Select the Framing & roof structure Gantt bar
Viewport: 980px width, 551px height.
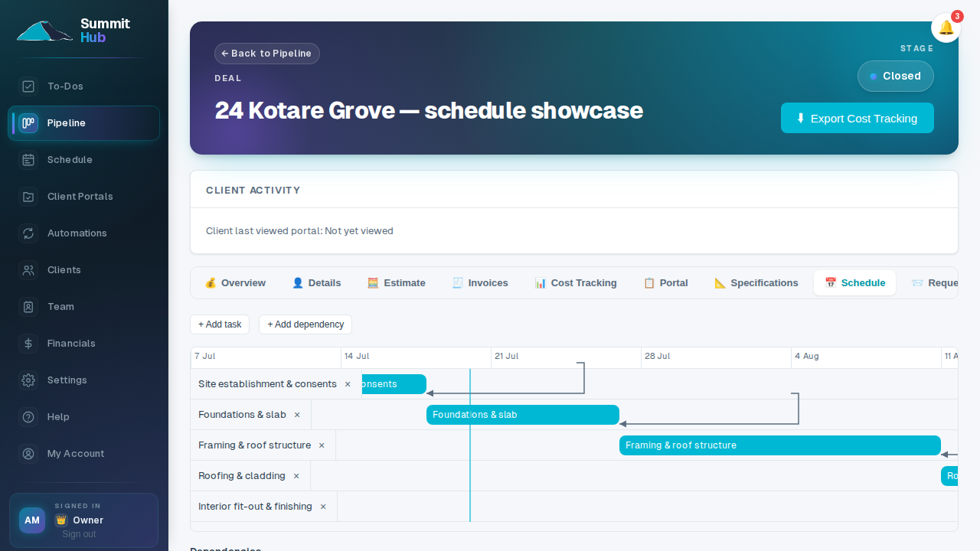pos(780,445)
